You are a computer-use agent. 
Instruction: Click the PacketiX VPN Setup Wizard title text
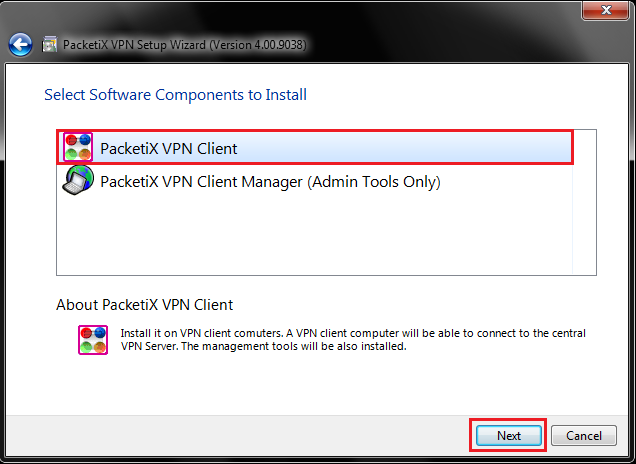[134, 45]
